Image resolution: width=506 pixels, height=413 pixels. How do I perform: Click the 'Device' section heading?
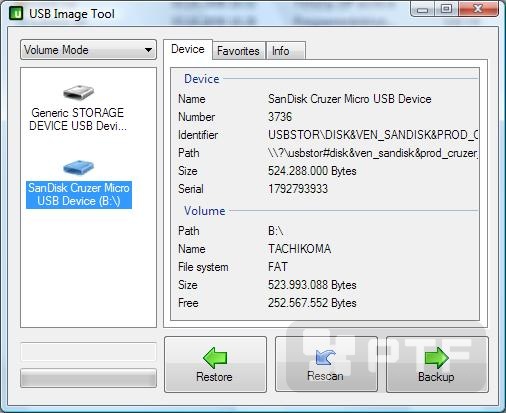click(202, 79)
